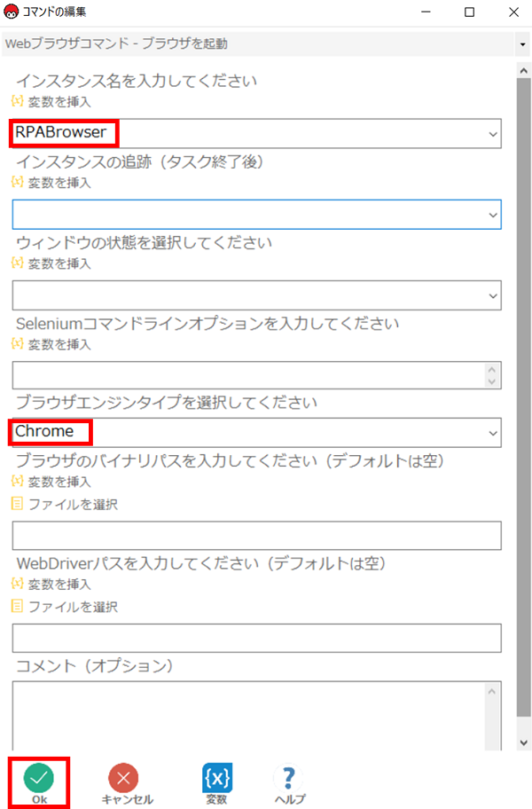Expand the Chrome browser engine dropdown

493,433
